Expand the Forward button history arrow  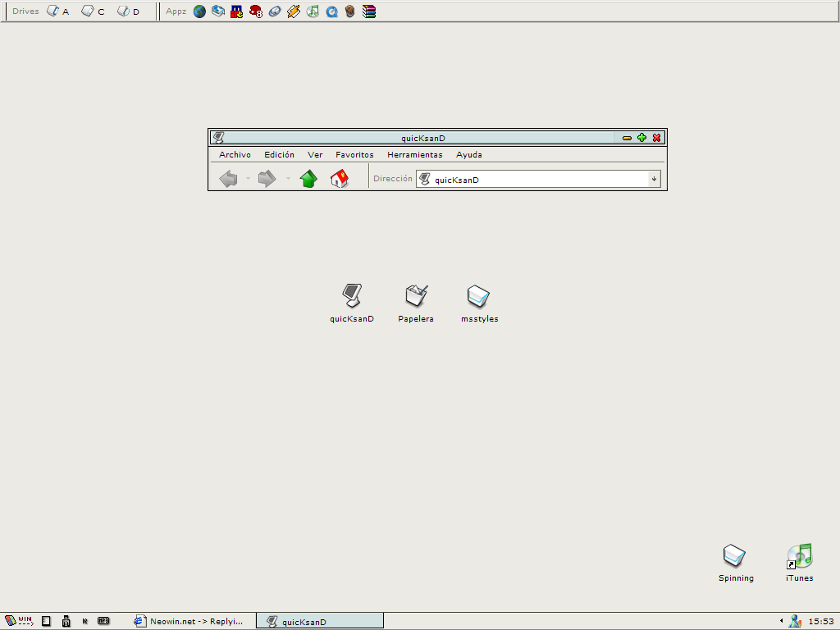[288, 179]
